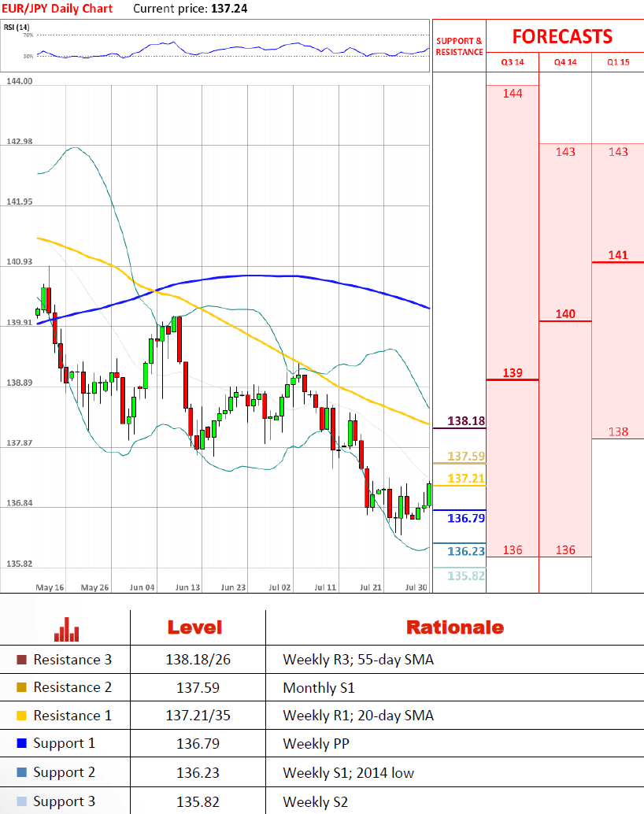
Task: Click the FORECASTS heading
Action: pyautogui.click(x=562, y=37)
